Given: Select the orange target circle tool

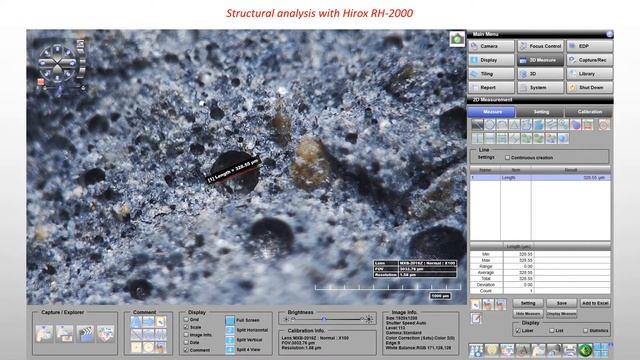Looking at the screenshot, I should (604, 125).
